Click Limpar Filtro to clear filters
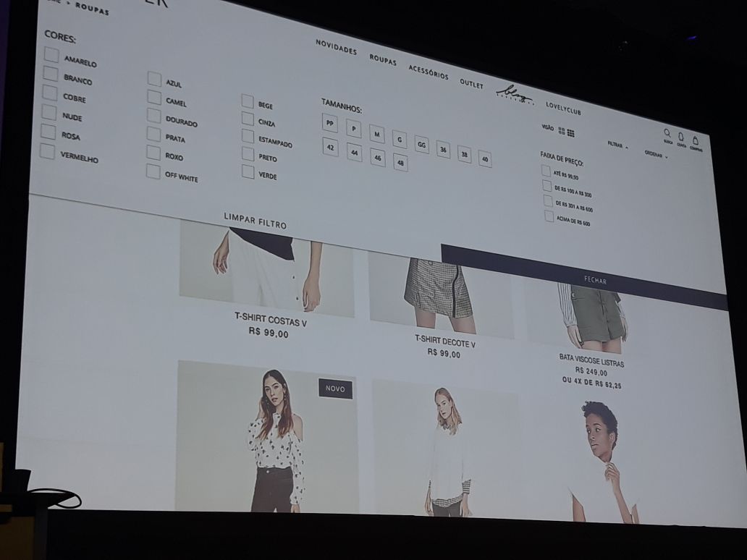 point(256,221)
